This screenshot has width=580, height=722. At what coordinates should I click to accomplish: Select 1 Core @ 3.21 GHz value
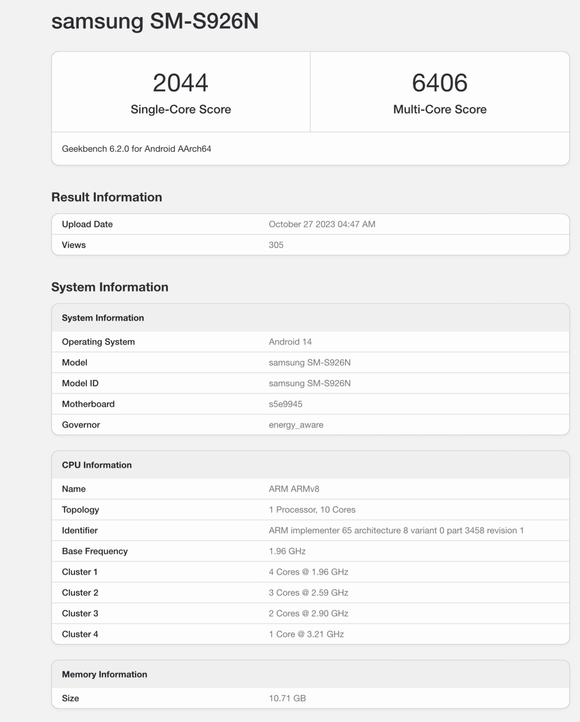306,634
